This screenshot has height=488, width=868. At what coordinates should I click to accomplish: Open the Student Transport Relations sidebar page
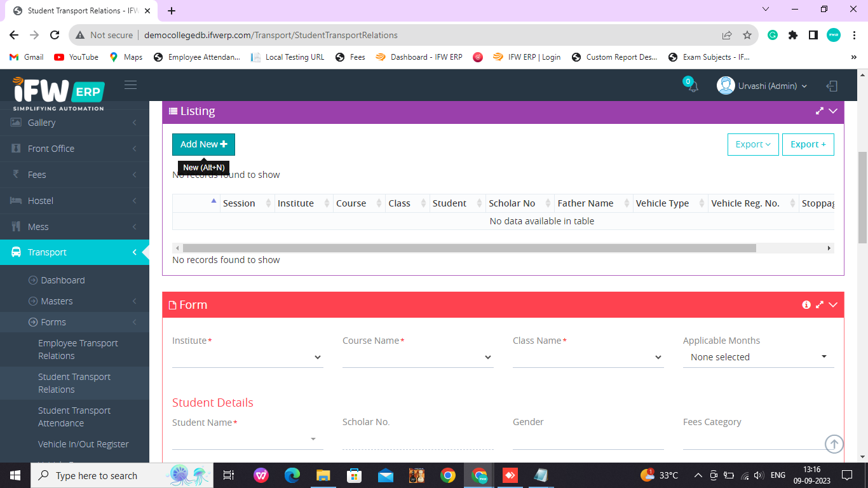pyautogui.click(x=74, y=383)
